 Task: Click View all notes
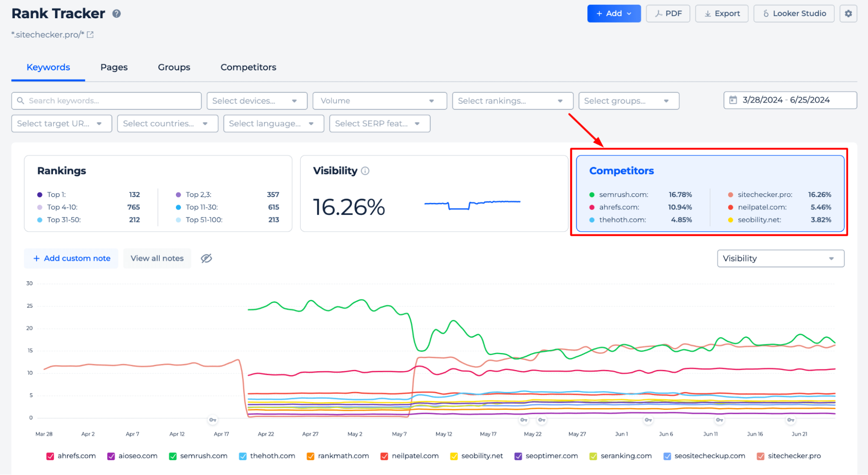click(x=157, y=258)
